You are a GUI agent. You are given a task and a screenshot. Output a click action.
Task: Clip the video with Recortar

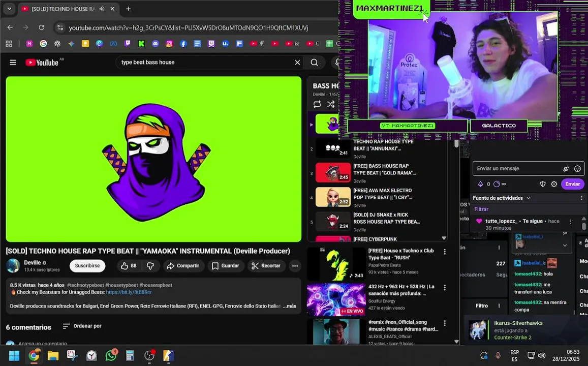click(266, 265)
